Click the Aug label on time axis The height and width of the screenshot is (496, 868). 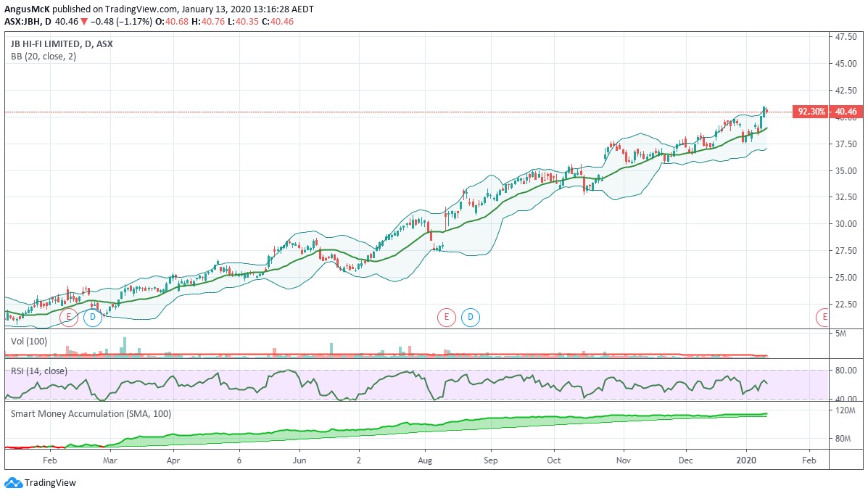(x=425, y=460)
